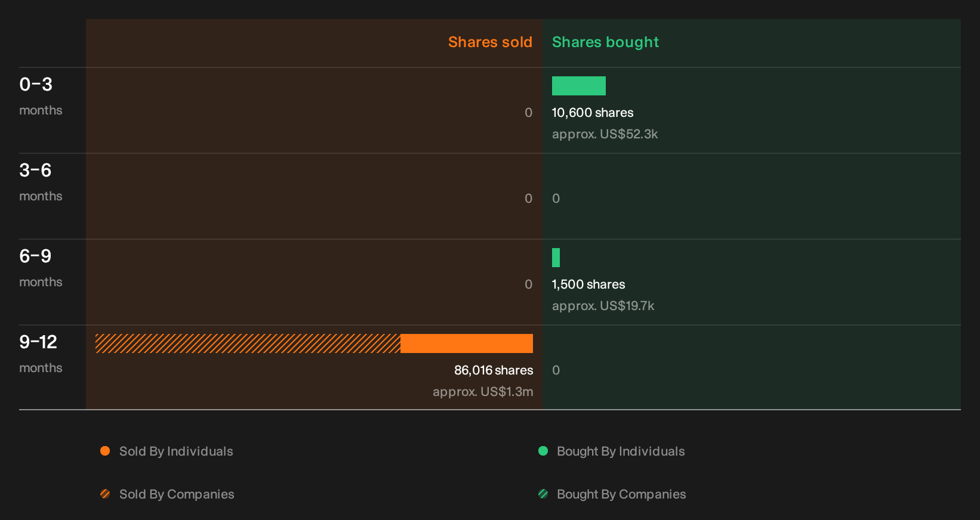Image resolution: width=980 pixels, height=520 pixels.
Task: Click the 1,500 shares value
Action: [588, 284]
